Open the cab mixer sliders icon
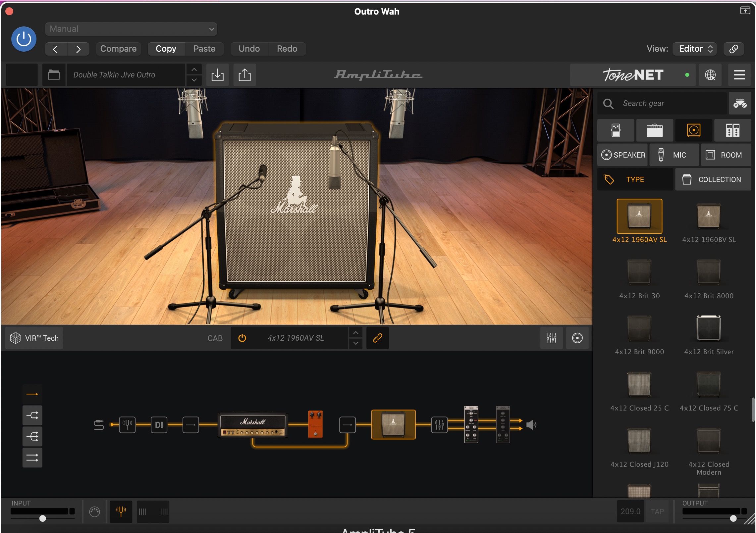This screenshot has width=756, height=533. pyautogui.click(x=551, y=338)
